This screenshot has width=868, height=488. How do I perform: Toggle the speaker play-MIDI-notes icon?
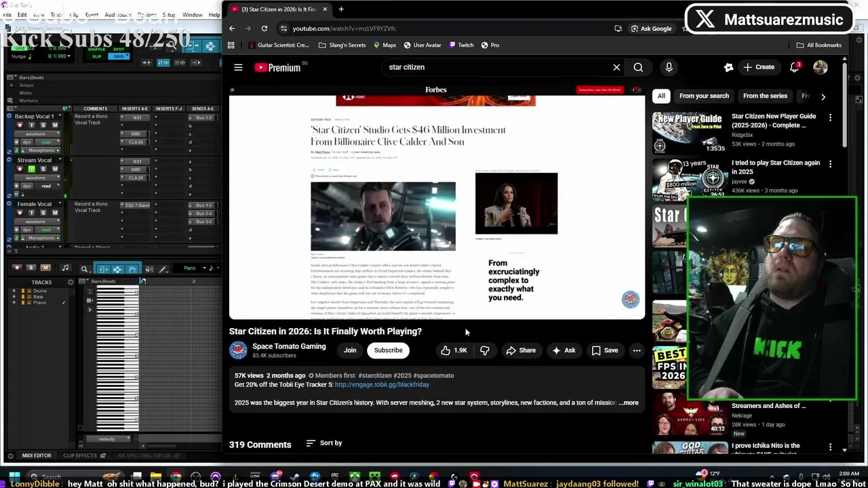click(149, 269)
